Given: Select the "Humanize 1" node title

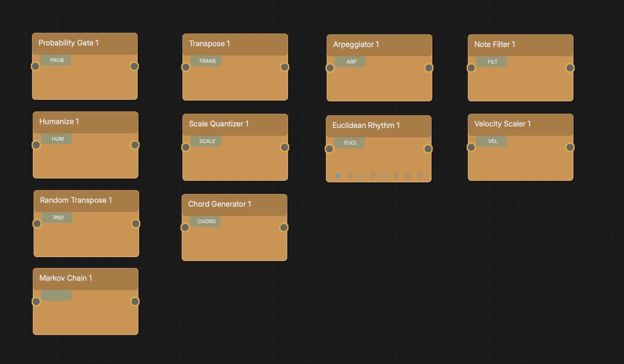Looking at the screenshot, I should tap(59, 121).
